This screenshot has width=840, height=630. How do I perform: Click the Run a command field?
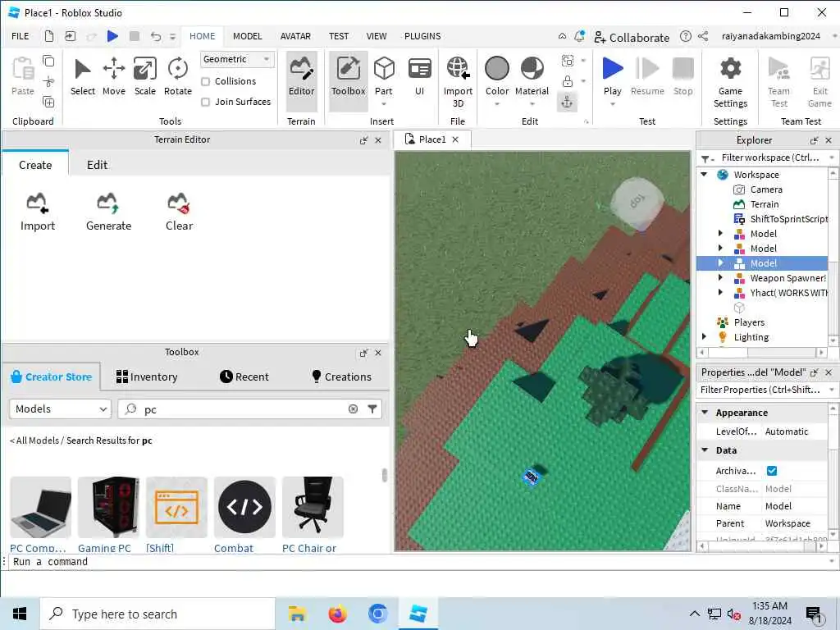(x=418, y=561)
